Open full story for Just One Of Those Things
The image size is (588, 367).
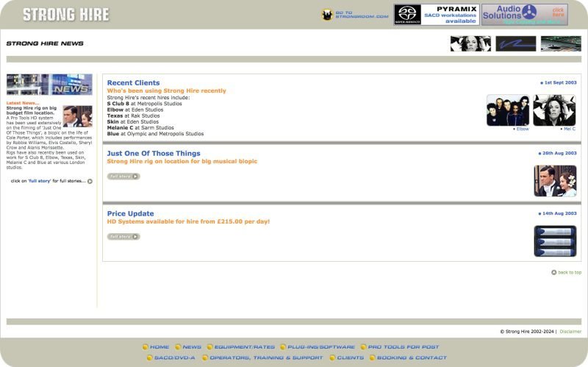pos(123,177)
